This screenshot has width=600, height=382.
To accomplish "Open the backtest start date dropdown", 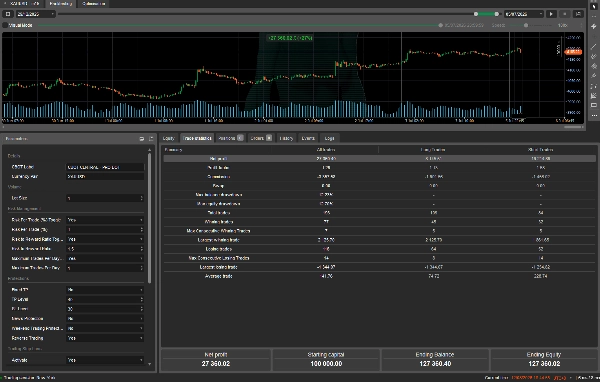I will (x=36, y=14).
